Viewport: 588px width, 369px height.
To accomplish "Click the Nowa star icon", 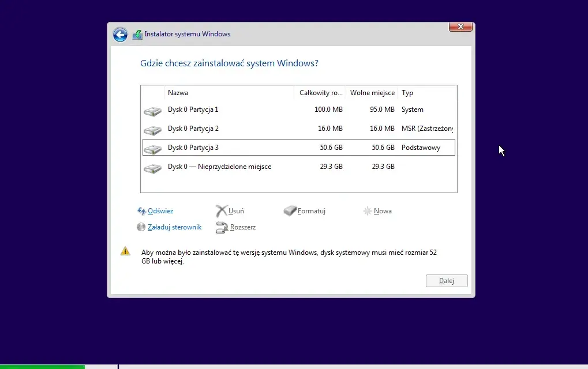I will 367,211.
